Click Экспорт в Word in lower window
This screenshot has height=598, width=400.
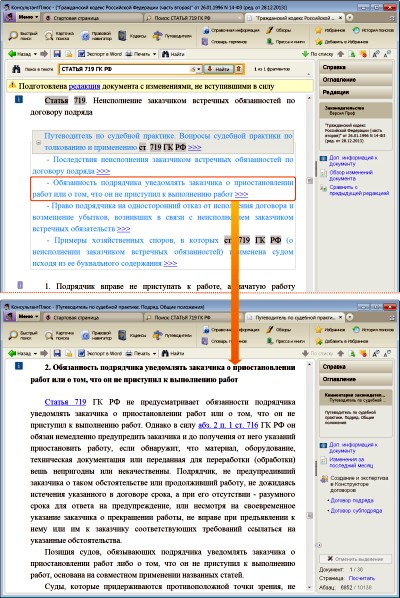pos(100,354)
